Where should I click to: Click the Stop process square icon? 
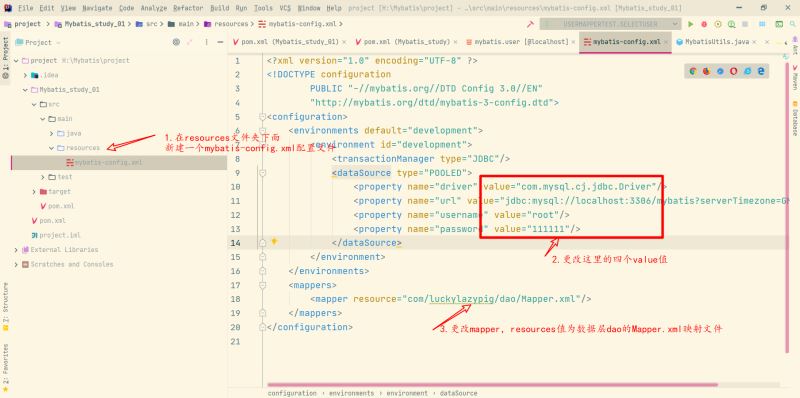click(745, 24)
